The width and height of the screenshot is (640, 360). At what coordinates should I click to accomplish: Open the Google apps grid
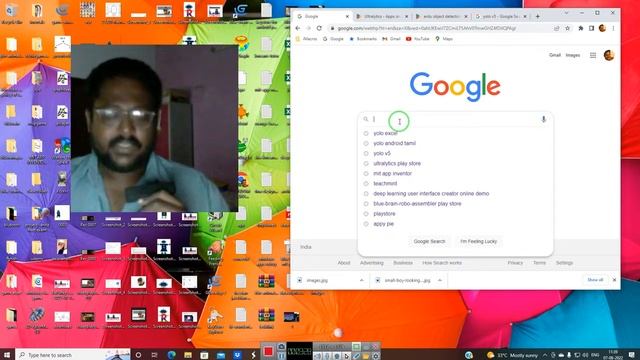click(x=593, y=55)
